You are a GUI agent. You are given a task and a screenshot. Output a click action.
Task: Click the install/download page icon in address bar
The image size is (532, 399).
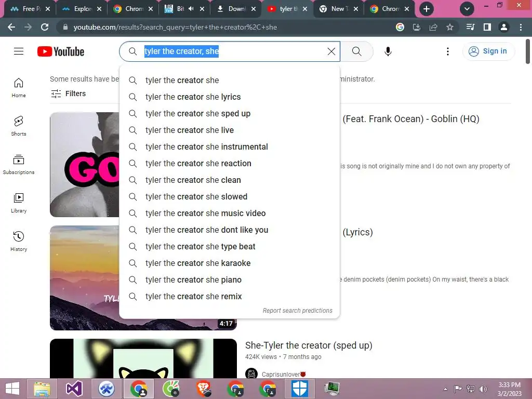417,27
